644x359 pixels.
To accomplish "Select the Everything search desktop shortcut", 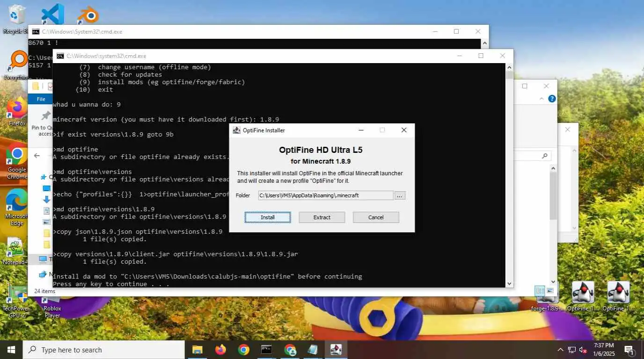I will coord(18,65).
